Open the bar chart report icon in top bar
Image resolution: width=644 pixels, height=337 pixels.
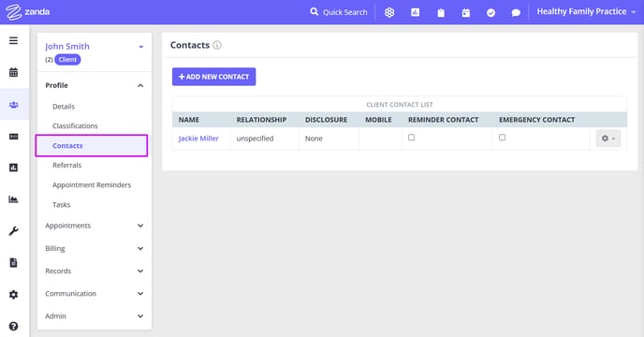[x=416, y=12]
